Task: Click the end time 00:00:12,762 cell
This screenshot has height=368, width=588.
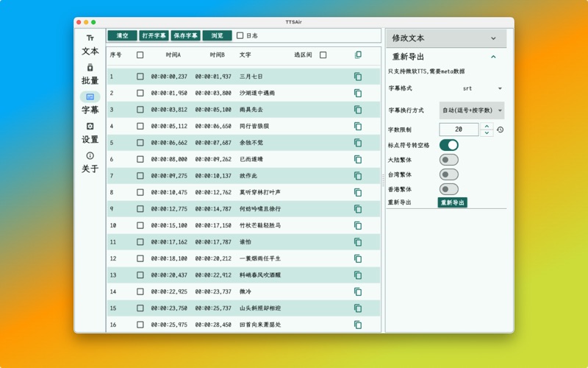Action: (x=213, y=192)
